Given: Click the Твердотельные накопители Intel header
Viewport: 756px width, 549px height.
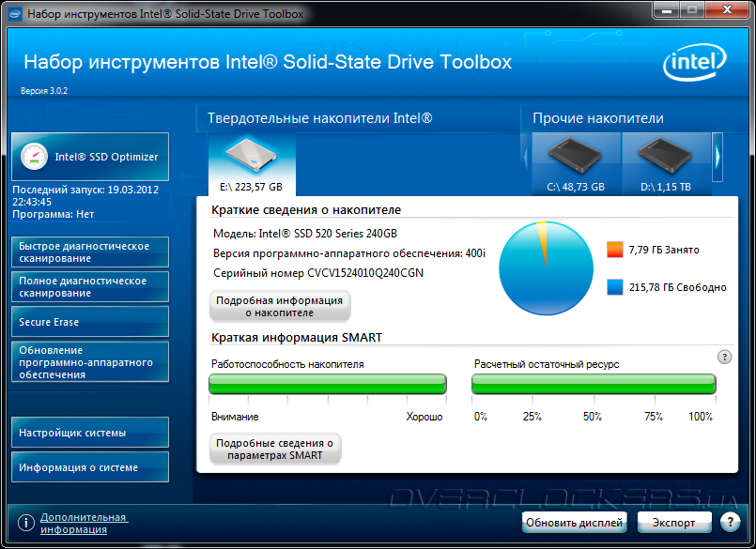Looking at the screenshot, I should click(x=320, y=118).
